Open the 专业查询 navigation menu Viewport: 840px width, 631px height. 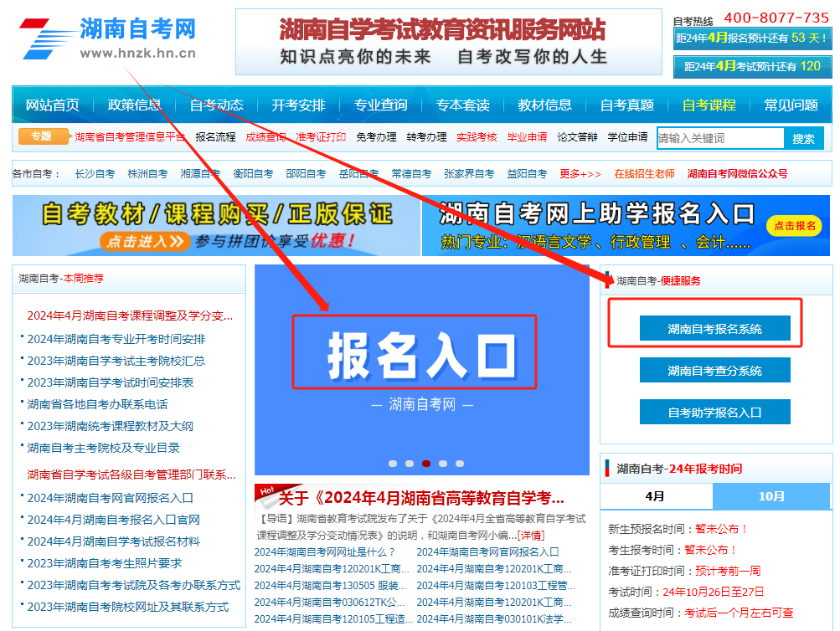[382, 105]
